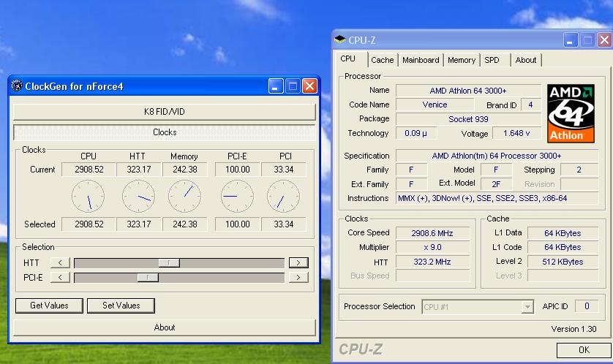Click the PCI-E clock dial in ClockGen

pyautogui.click(x=237, y=196)
